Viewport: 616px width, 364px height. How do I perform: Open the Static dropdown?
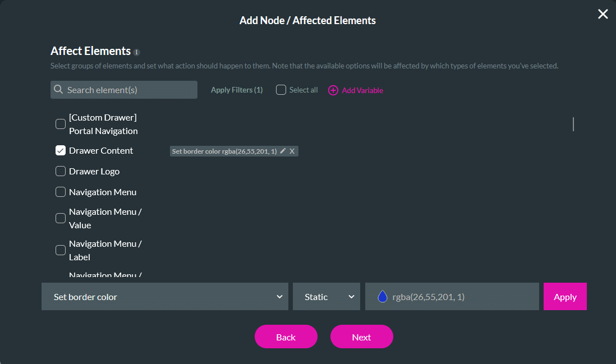point(326,296)
